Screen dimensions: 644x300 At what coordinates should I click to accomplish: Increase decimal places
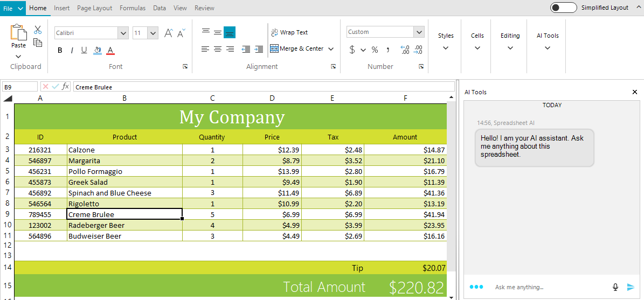coord(405,50)
